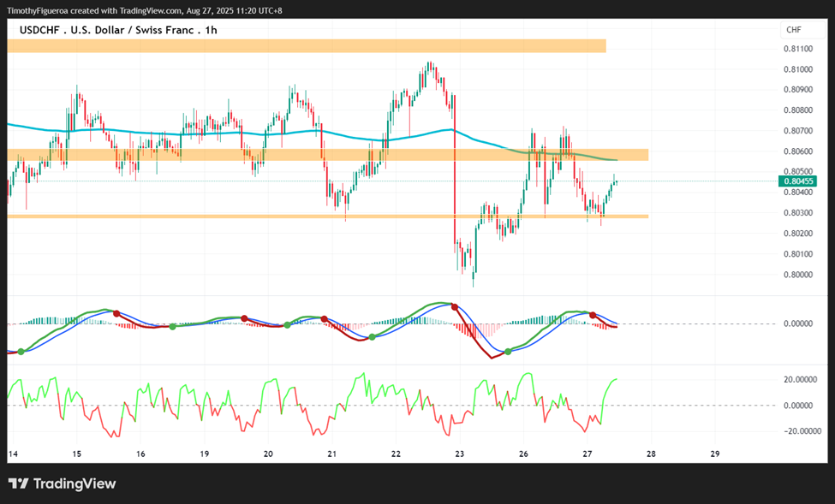
Task: Click the upper orange resistance zone near 0.81100
Action: click(x=307, y=45)
